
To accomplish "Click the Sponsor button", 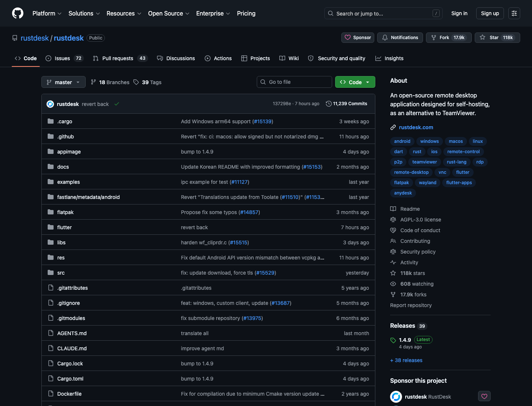I will tap(358, 38).
